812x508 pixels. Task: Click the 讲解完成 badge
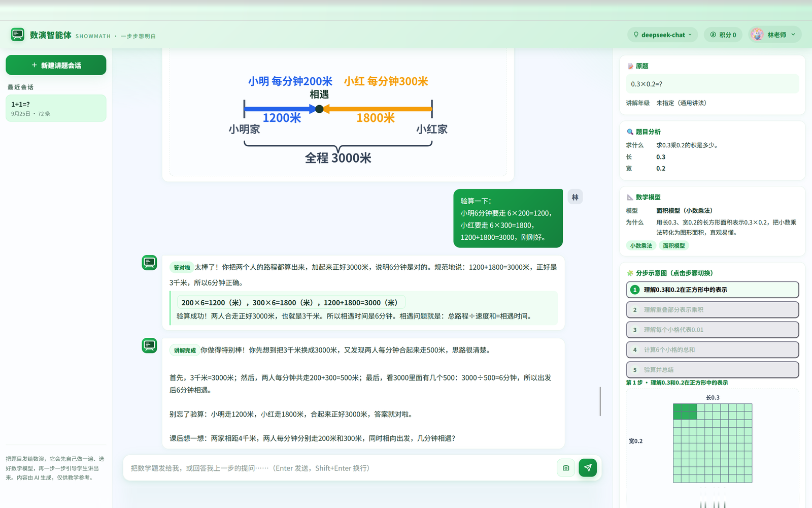(185, 351)
